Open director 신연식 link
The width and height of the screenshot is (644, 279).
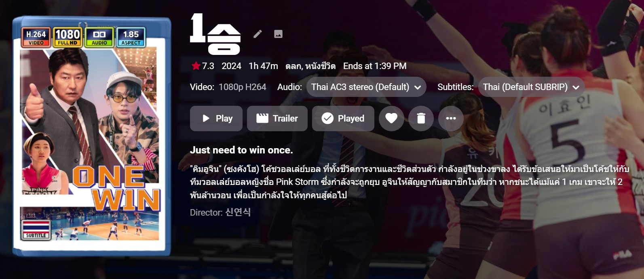238,212
